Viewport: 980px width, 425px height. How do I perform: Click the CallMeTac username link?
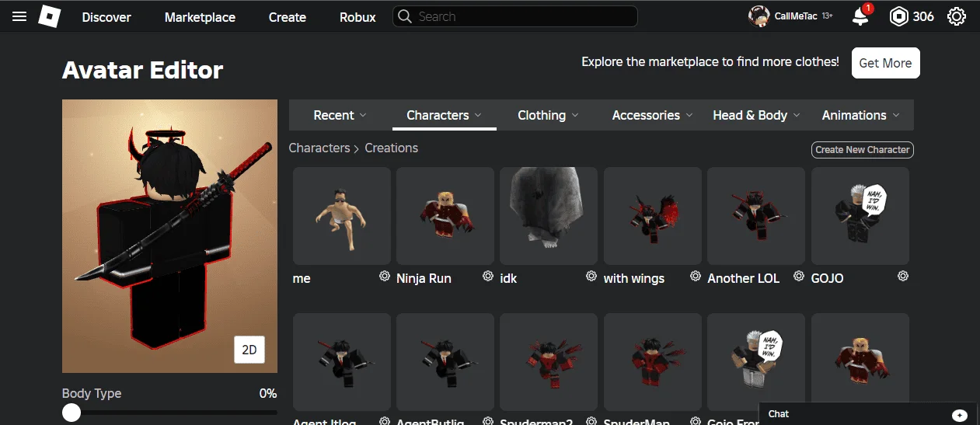click(796, 16)
